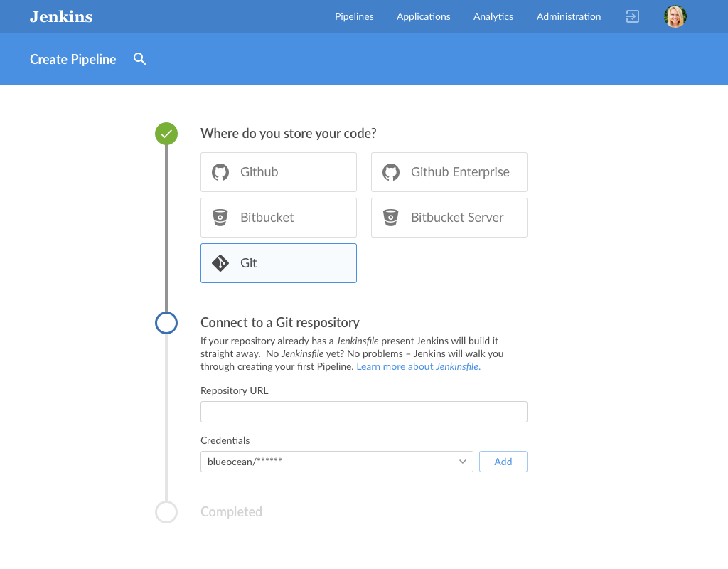Expand the Credentials dropdown
The height and width of the screenshot is (569, 728).
[x=336, y=462]
